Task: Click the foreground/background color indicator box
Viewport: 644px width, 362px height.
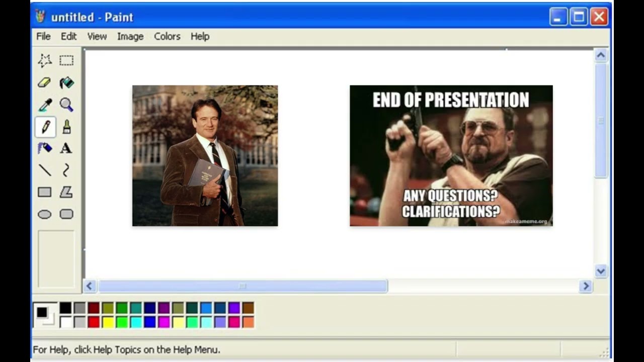Action: click(x=45, y=315)
